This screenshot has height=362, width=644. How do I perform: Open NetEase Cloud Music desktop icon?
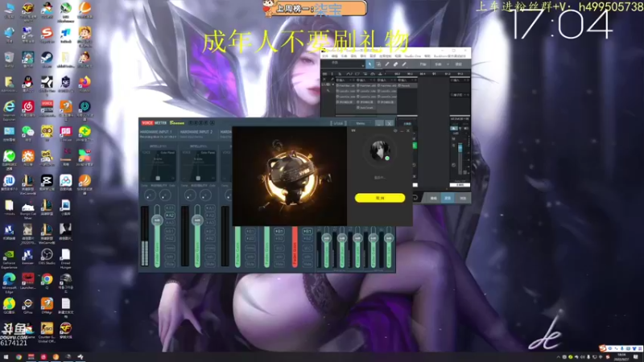(x=27, y=107)
